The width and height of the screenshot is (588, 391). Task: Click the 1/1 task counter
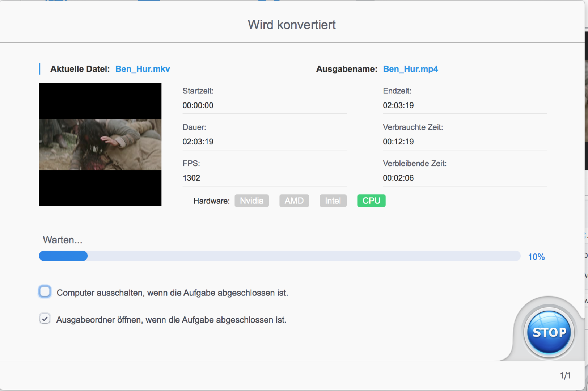(565, 375)
